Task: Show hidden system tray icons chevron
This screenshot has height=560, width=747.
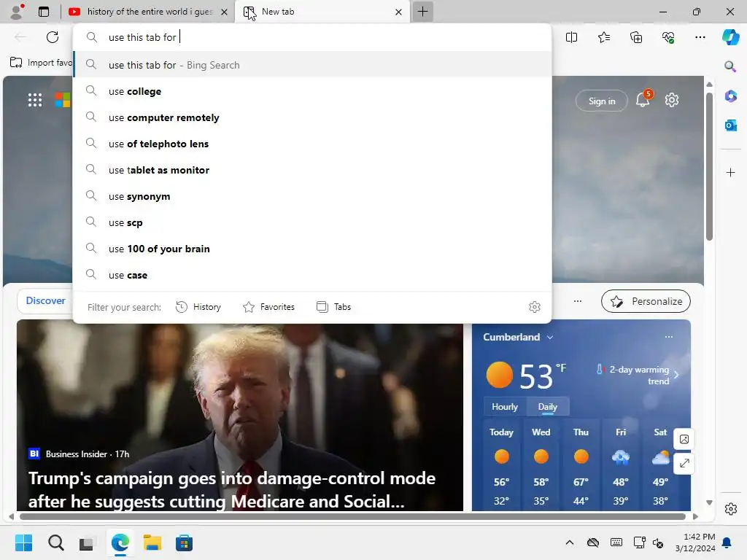Action: tap(569, 542)
